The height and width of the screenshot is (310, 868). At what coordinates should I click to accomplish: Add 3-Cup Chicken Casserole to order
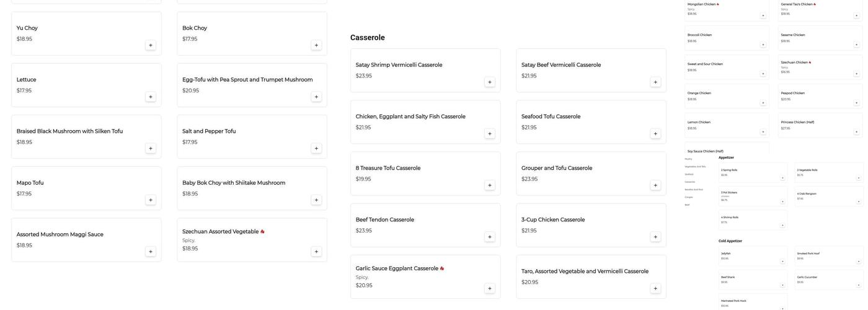655,237
